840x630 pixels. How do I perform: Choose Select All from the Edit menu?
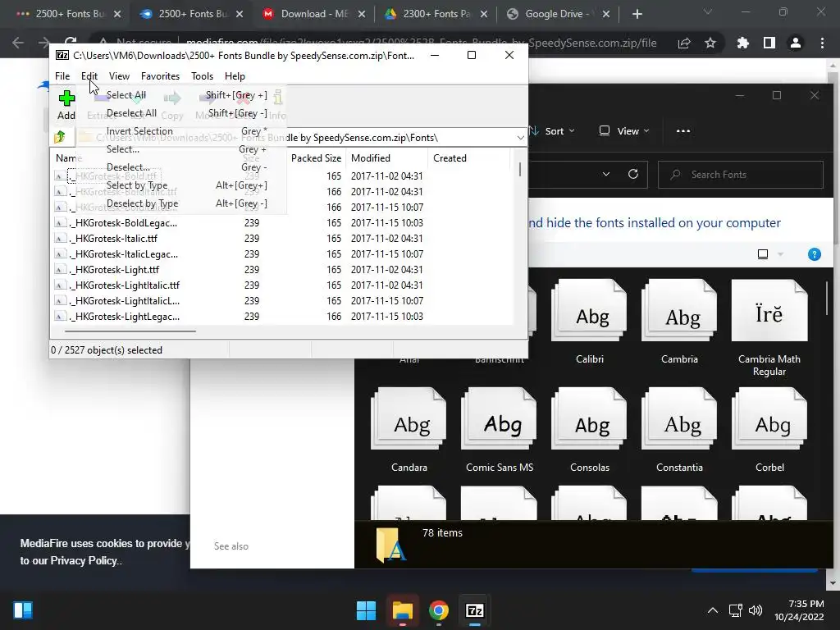click(181, 95)
